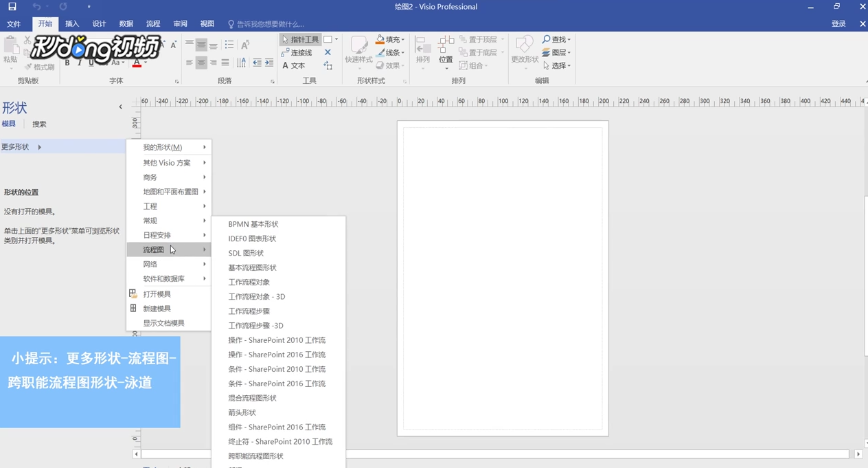Click the font color red A swatch

[137, 63]
